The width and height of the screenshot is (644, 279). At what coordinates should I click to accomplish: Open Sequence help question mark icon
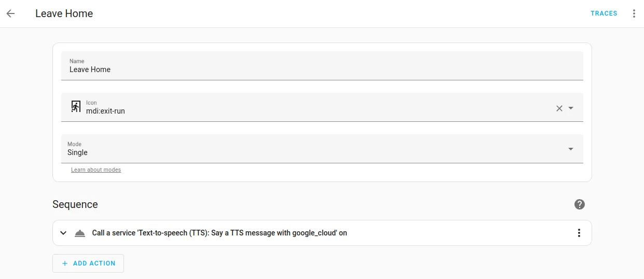[x=580, y=204]
